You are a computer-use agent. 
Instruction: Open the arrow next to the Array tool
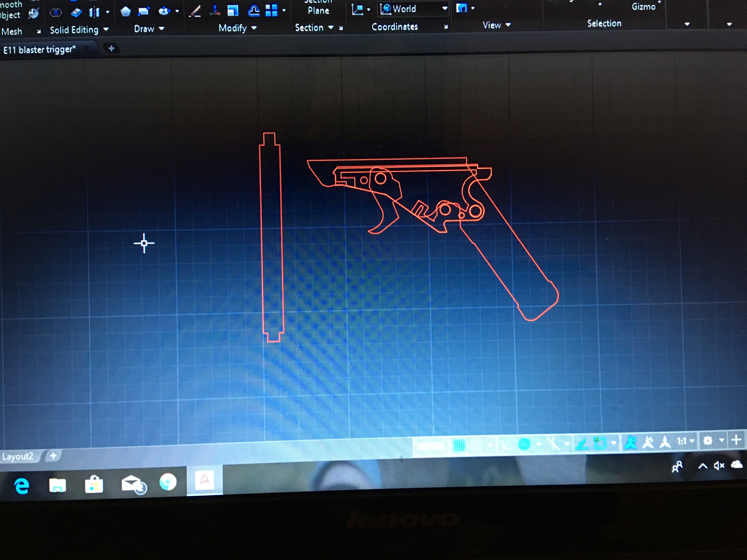point(284,10)
